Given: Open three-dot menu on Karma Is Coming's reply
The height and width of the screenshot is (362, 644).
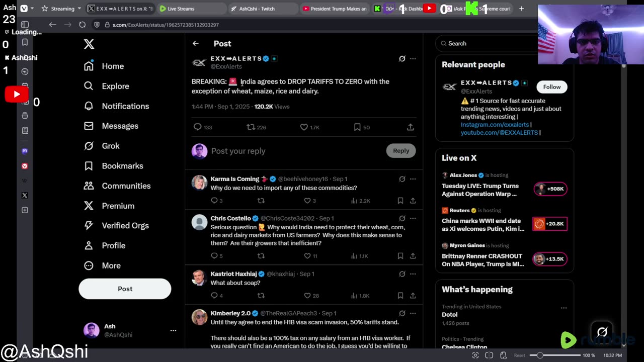Looking at the screenshot, I should [x=413, y=179].
